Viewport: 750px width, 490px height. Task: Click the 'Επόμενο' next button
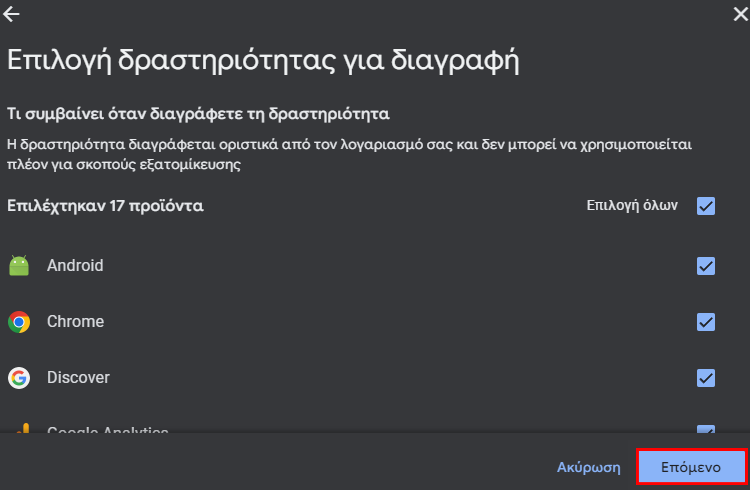pos(691,467)
